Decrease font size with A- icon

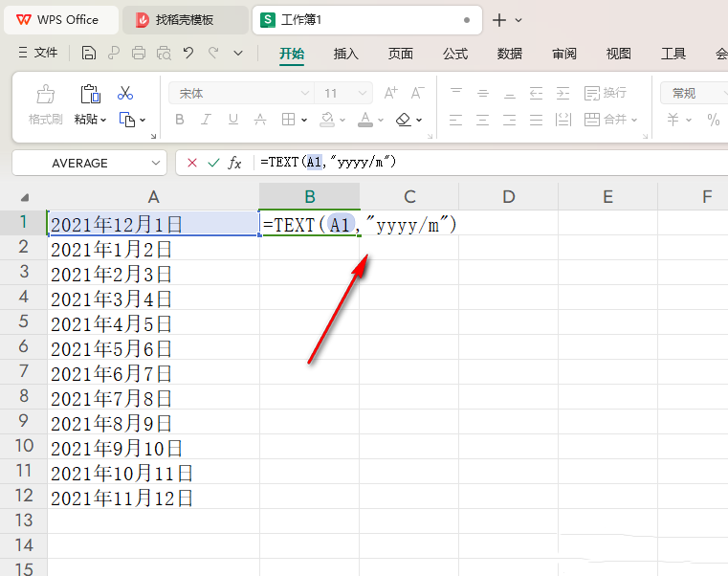tap(417, 93)
